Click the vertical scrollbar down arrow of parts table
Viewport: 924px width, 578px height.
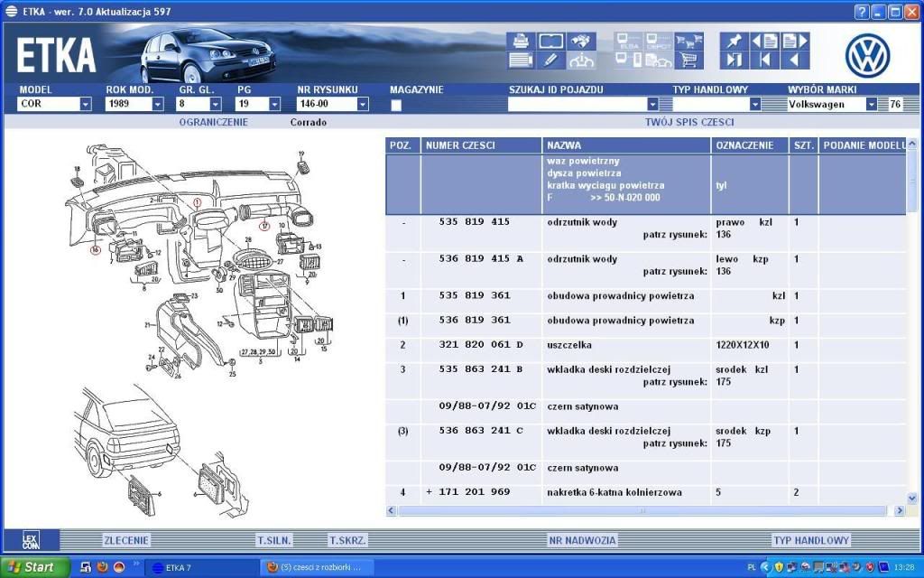coord(912,499)
